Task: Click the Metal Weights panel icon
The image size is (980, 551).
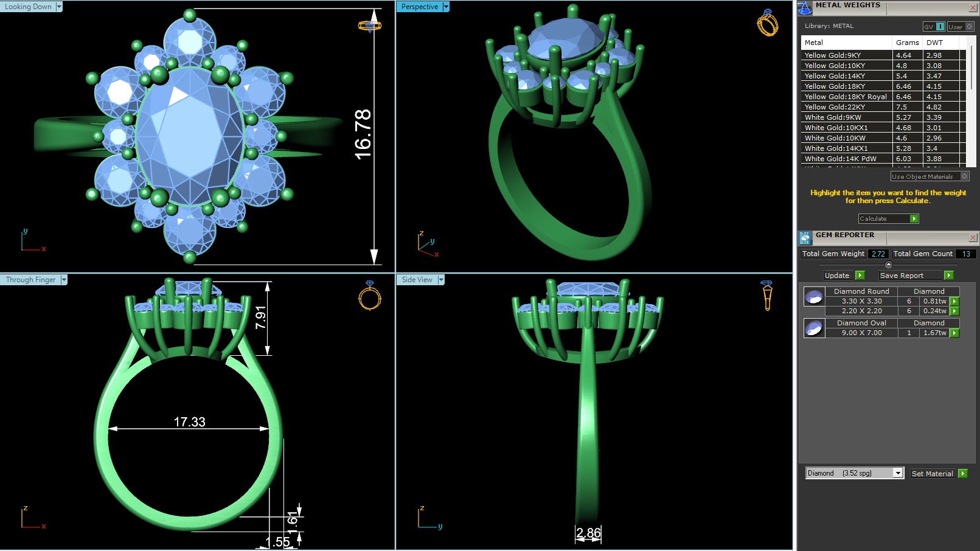Action: [x=805, y=8]
